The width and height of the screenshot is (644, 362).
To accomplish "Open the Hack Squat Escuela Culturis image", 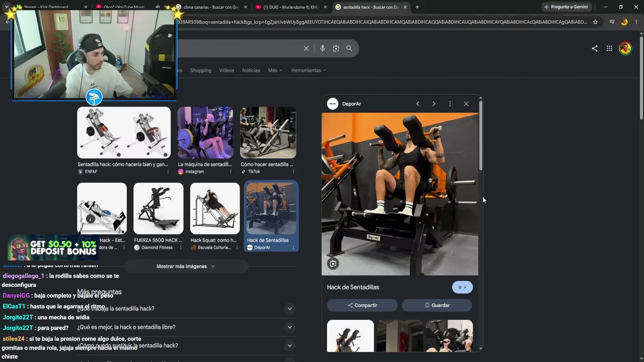I will [x=215, y=209].
